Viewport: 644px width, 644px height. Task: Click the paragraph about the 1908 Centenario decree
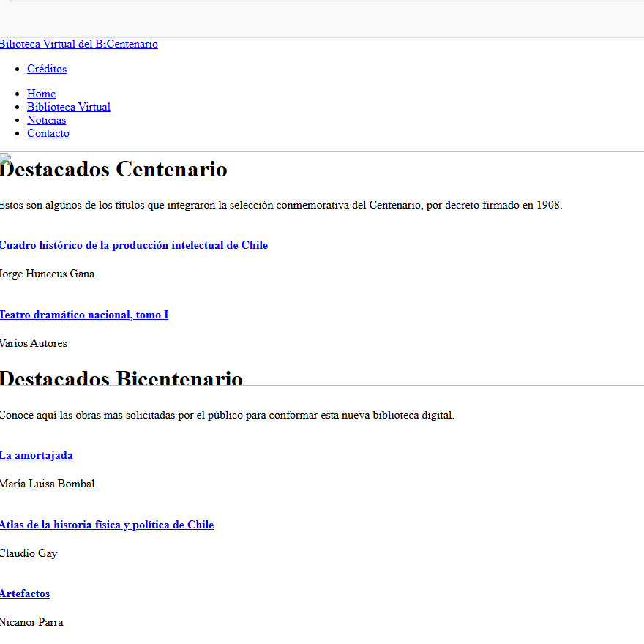281,205
